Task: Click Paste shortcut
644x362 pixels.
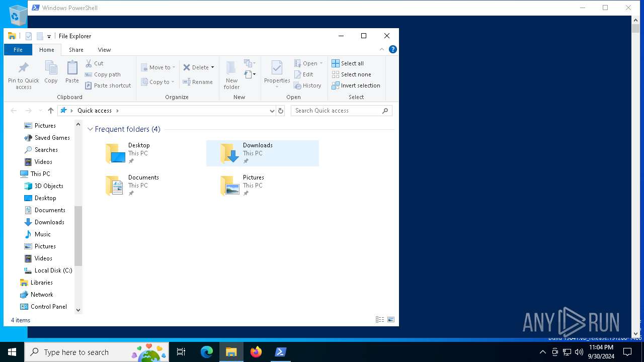Action: (108, 85)
